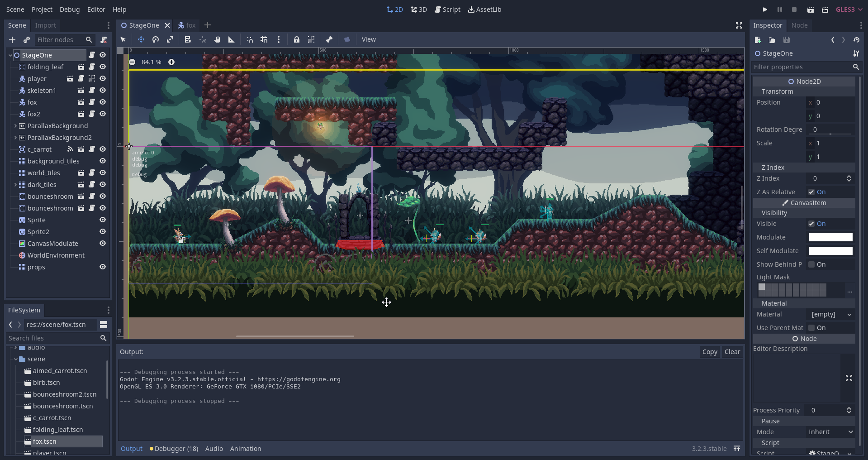Switch to the Node tab beside Inspector
868x460 pixels.
(x=799, y=25)
